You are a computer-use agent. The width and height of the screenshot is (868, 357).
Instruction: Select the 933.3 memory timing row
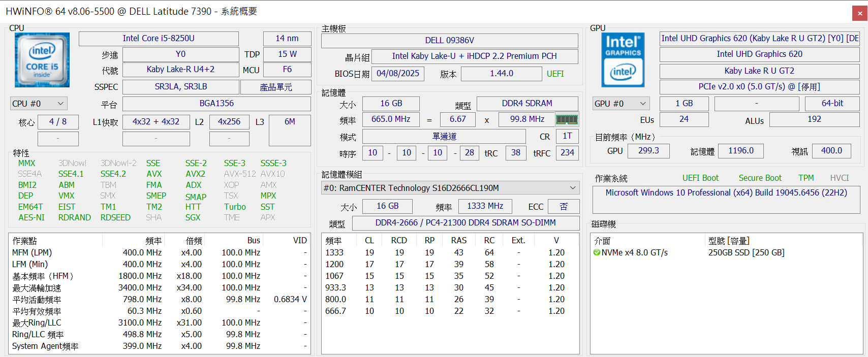pos(450,288)
